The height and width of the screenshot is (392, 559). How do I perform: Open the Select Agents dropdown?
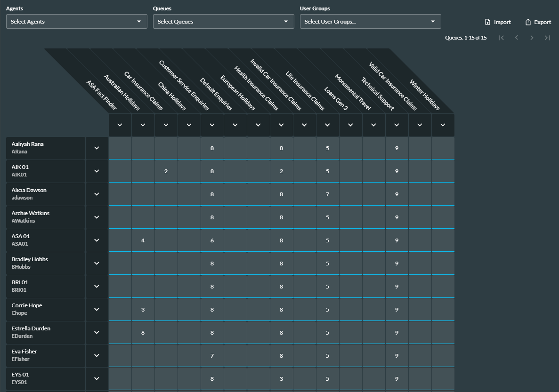77,21
